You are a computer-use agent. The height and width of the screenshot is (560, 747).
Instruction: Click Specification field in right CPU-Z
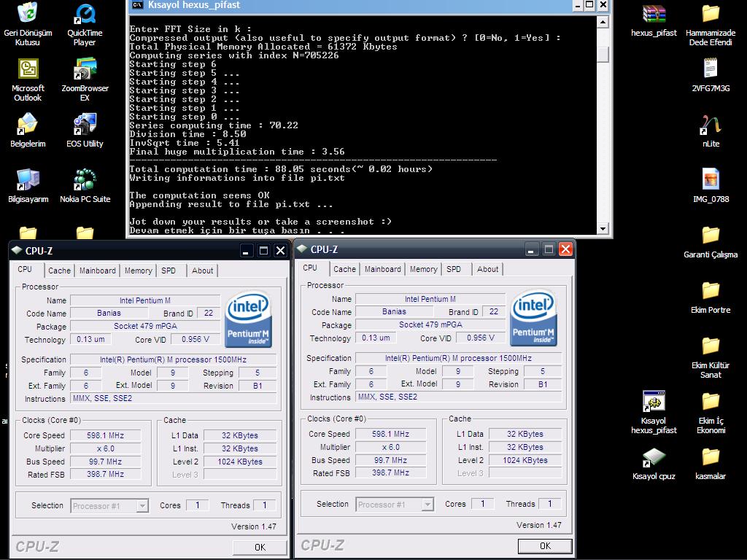click(458, 358)
